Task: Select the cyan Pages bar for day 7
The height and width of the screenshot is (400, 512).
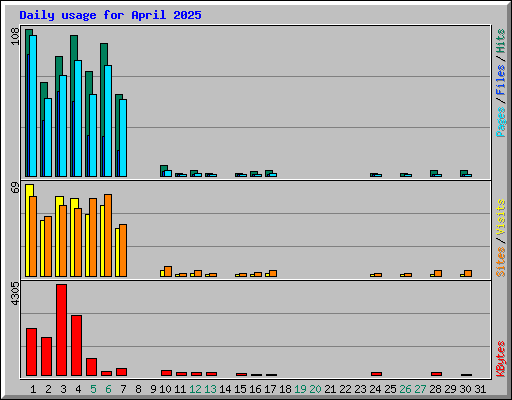Action: [x=123, y=138]
